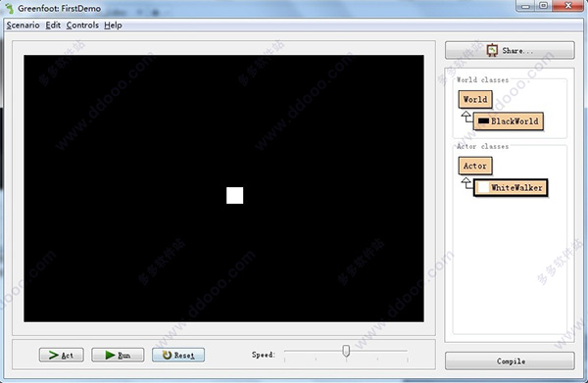Click the WhiteWalker white image icon
The height and width of the screenshot is (383, 588).
[484, 188]
